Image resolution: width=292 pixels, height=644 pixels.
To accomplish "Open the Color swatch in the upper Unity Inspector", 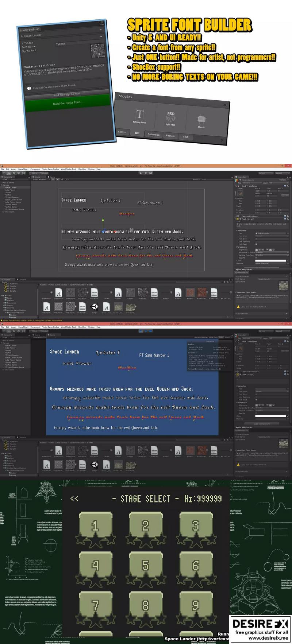I will point(270,261).
